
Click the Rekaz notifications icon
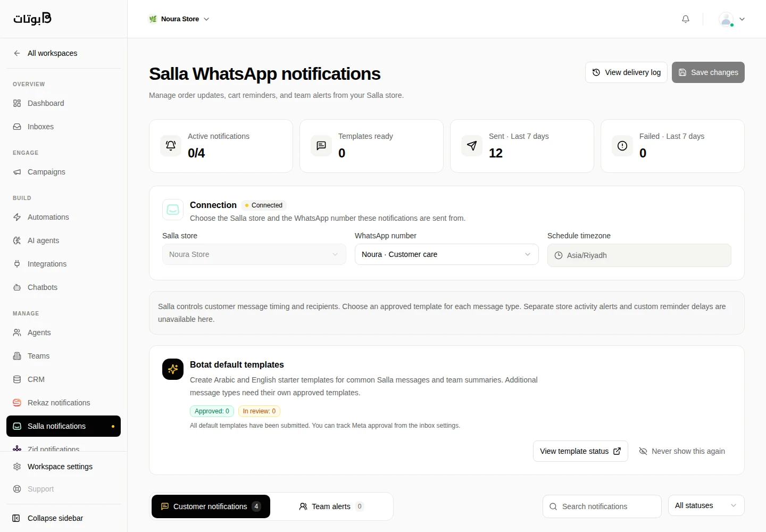point(17,403)
